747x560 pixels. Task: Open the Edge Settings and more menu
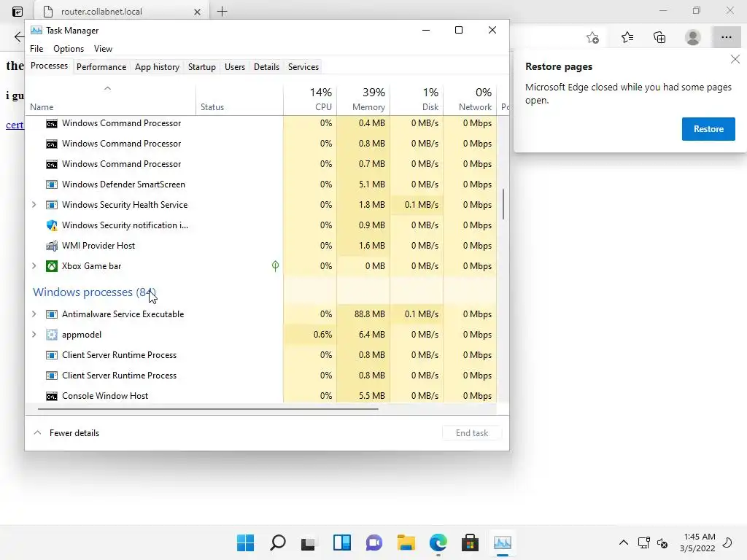[726, 37]
